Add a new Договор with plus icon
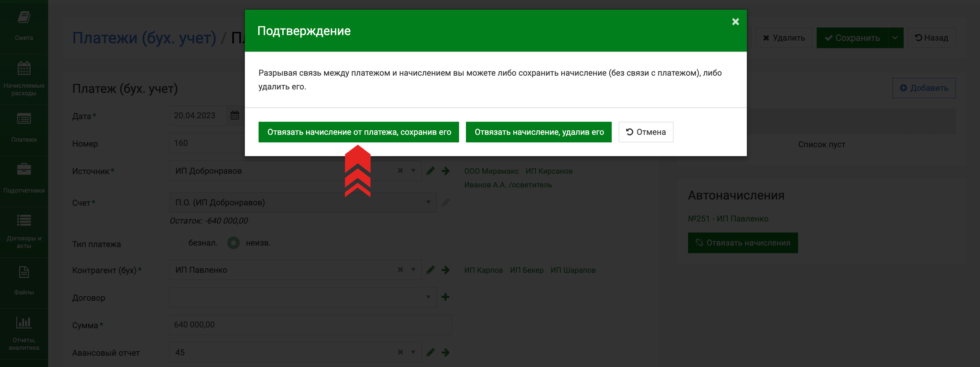Screen dimensions: 980x367 (x=446, y=297)
